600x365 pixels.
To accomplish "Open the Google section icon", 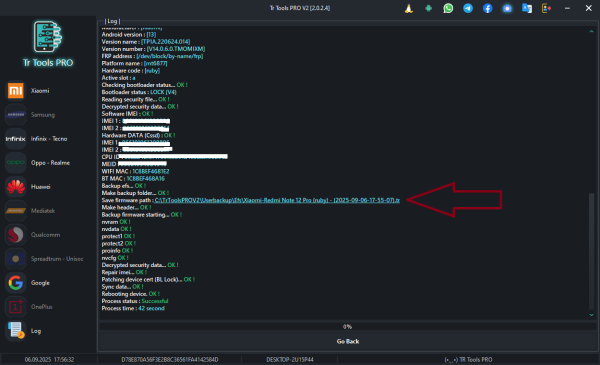I will point(16,283).
